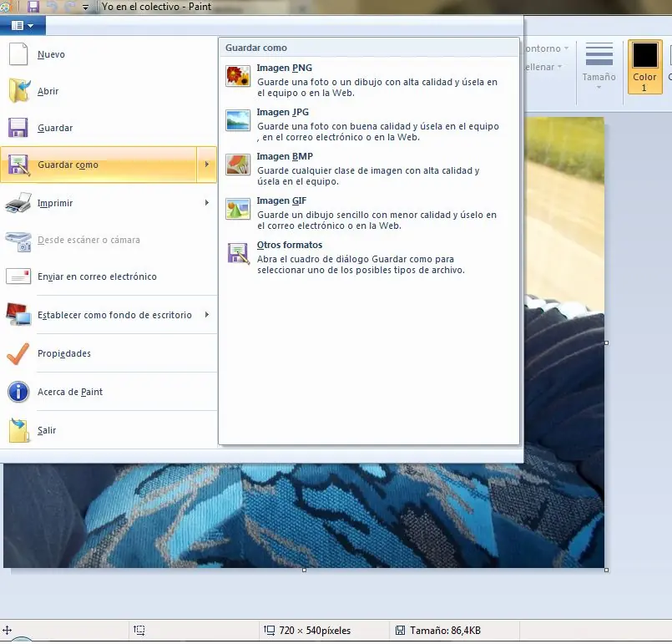The width and height of the screenshot is (672, 644).
Task: Click the canvas bottom-center resize handle
Action: tap(305, 570)
